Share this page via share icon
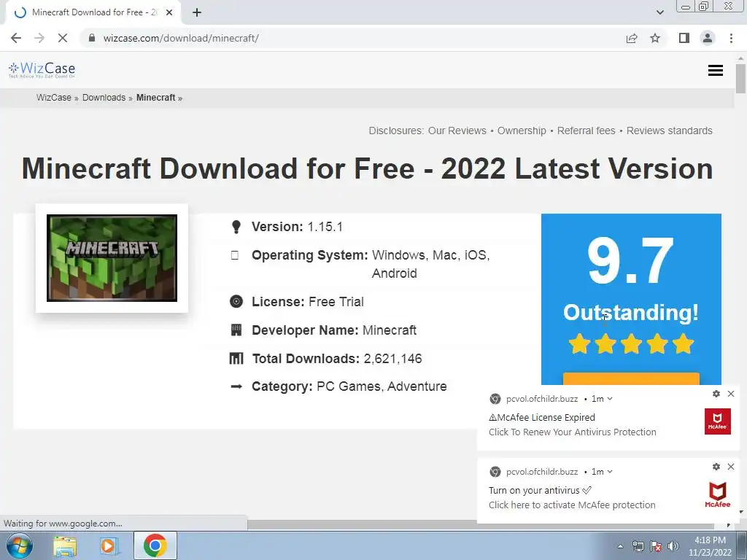 tap(632, 38)
